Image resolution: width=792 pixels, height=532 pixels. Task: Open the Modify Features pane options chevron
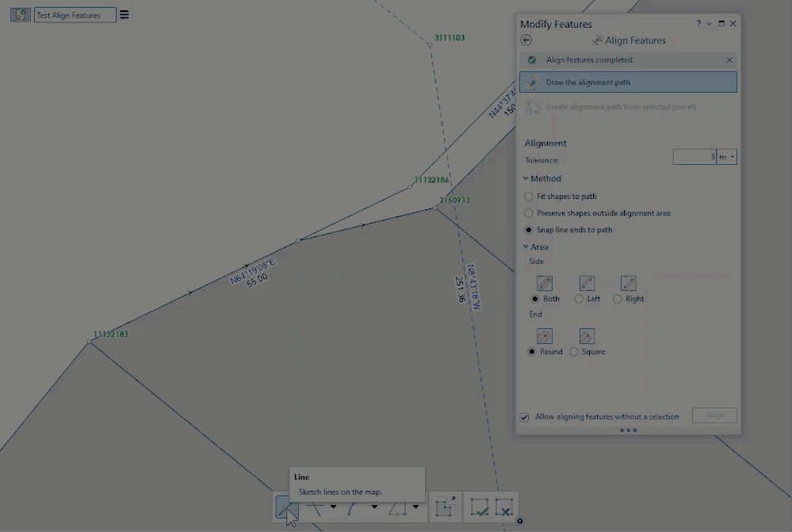tap(709, 24)
